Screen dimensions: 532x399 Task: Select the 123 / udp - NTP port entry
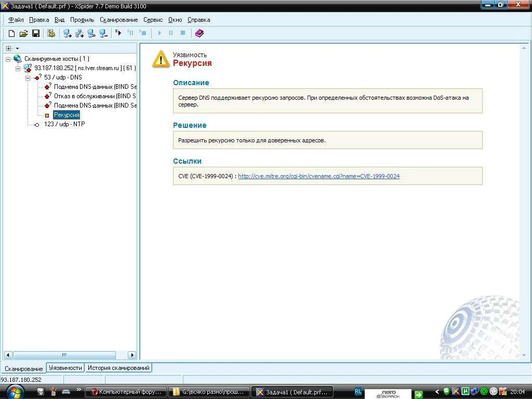pos(64,124)
